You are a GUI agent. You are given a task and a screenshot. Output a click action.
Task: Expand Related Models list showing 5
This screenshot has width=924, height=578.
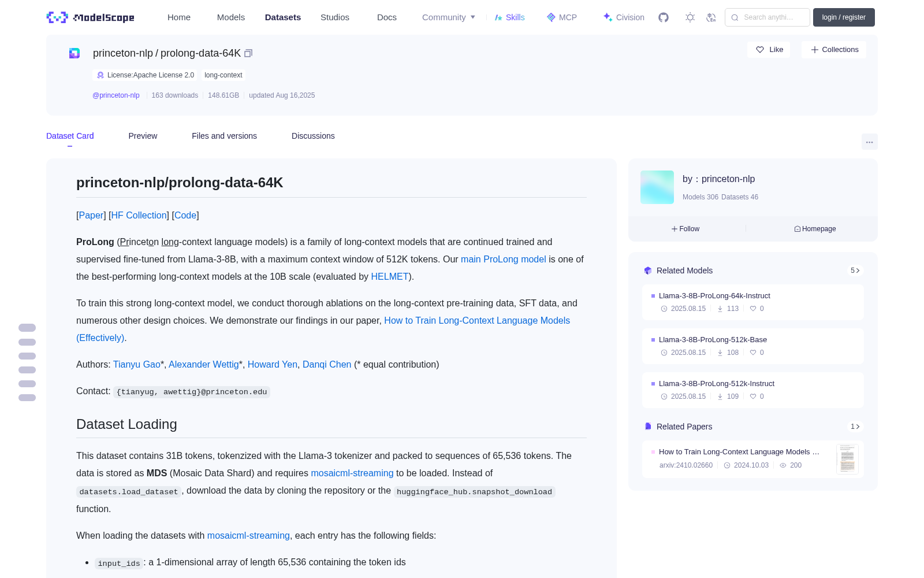tap(855, 271)
